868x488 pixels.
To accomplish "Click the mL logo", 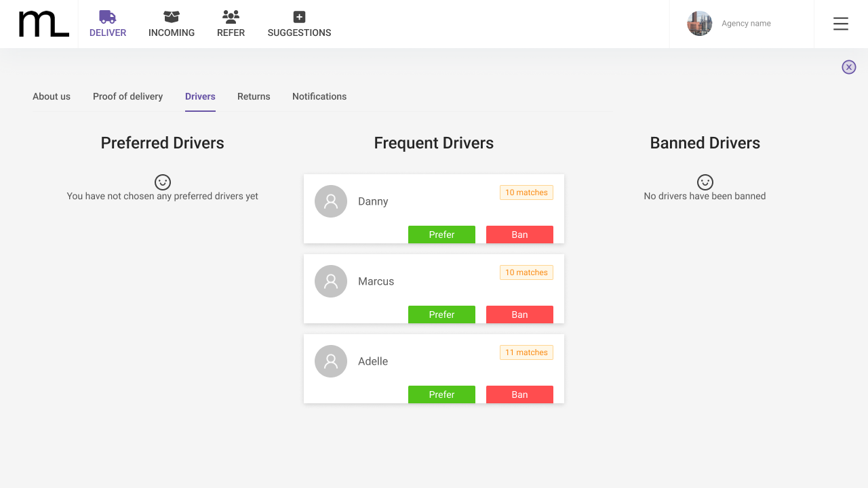I will tap(43, 24).
